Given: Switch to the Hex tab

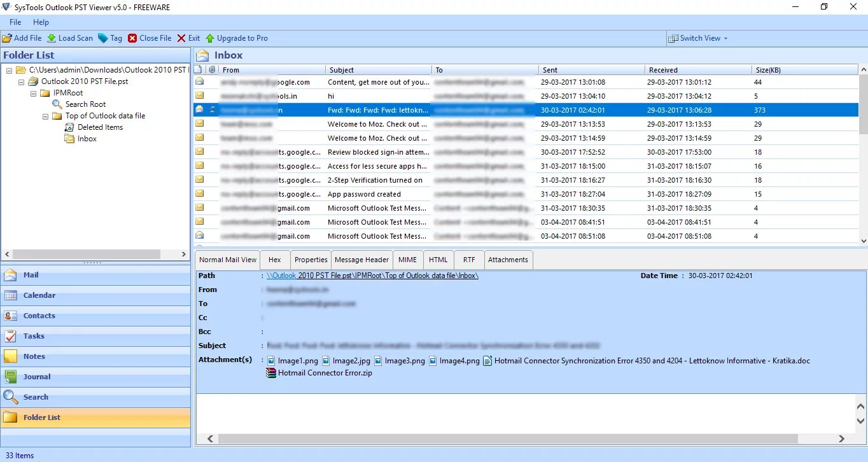Looking at the screenshot, I should click(x=275, y=260).
